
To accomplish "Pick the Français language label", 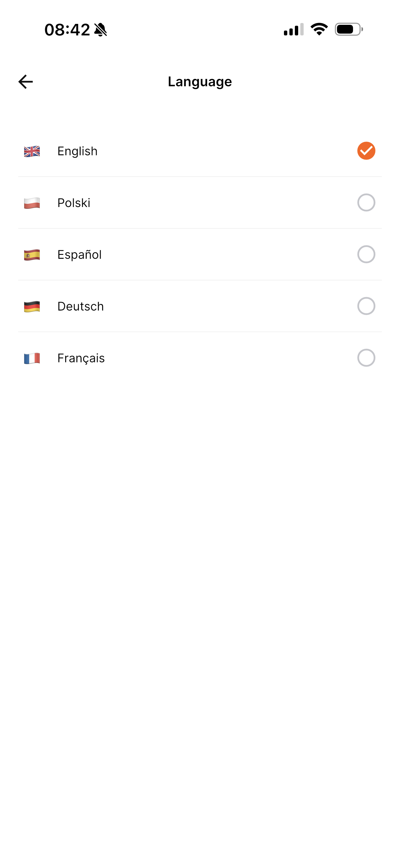I will pyautogui.click(x=81, y=358).
